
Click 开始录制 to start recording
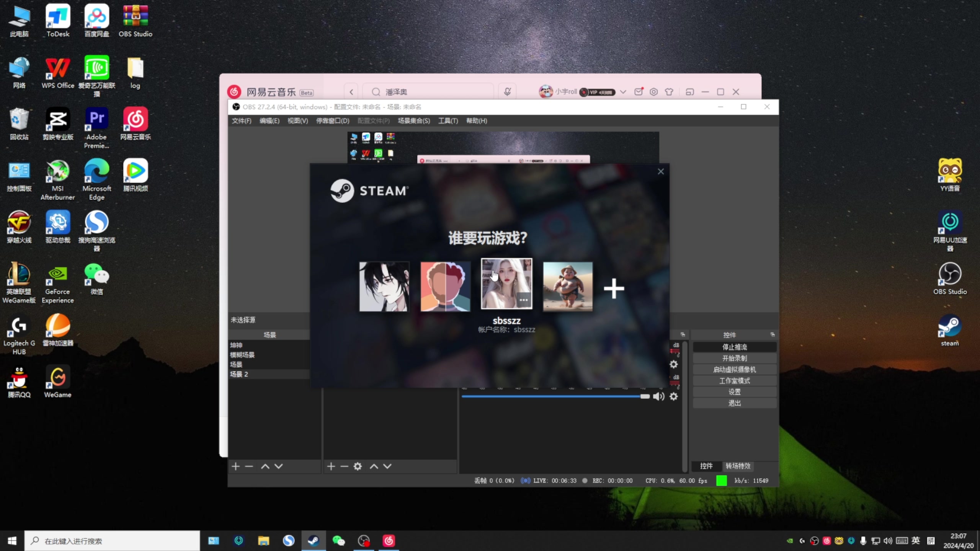click(x=735, y=358)
